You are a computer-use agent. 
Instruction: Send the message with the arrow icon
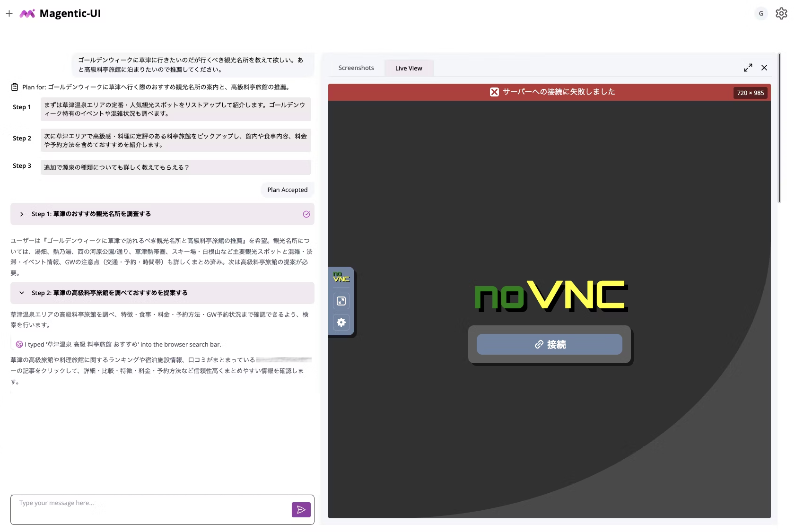tap(301, 510)
